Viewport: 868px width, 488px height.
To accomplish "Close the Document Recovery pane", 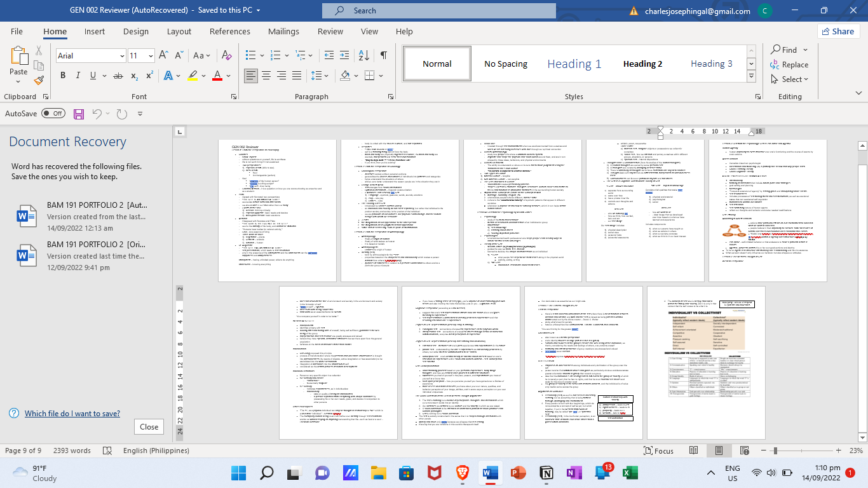I will [149, 427].
